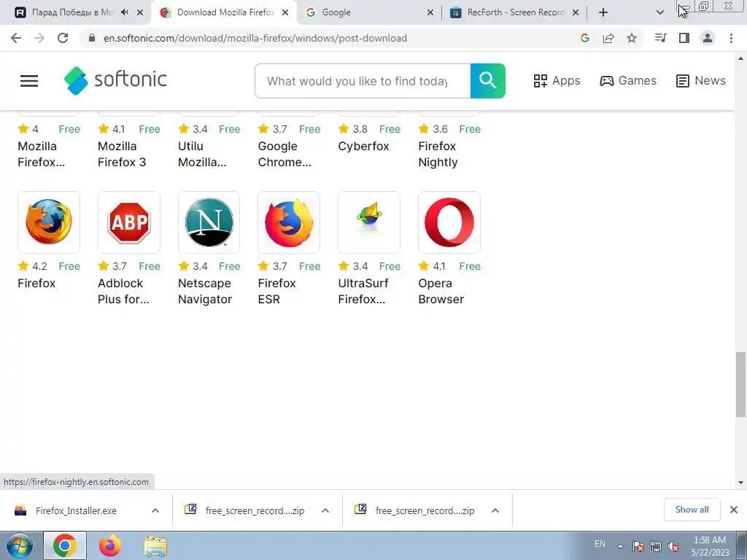Viewport: 747px width, 560px height.
Task: Click the Mozilla Firefox 3 title
Action: (122, 154)
